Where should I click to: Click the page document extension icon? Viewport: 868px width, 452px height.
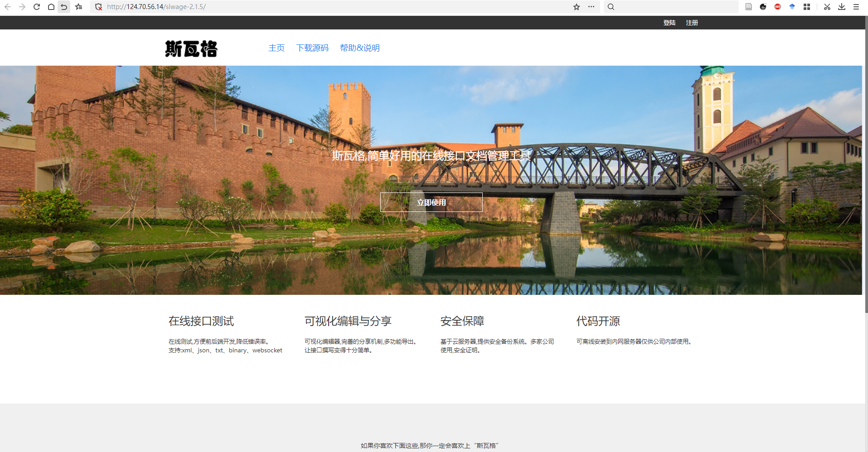[x=749, y=7]
